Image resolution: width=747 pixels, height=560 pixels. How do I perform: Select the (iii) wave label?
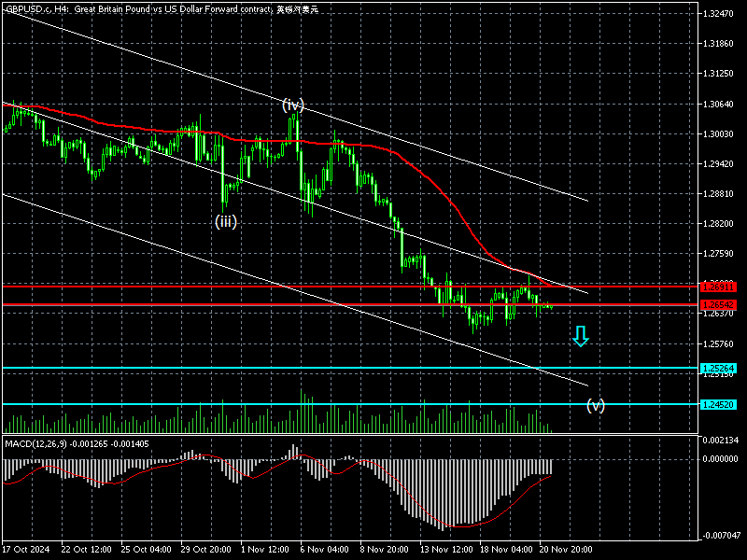226,221
